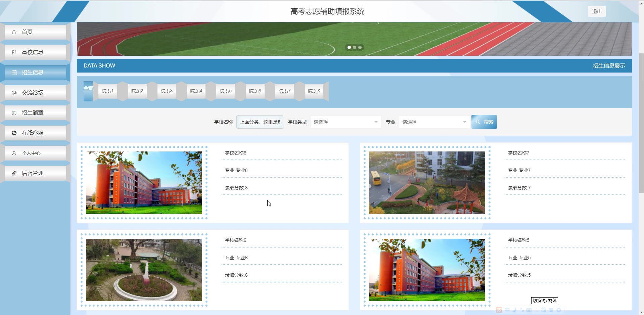Open the 学校类型 dropdown

(x=346, y=122)
